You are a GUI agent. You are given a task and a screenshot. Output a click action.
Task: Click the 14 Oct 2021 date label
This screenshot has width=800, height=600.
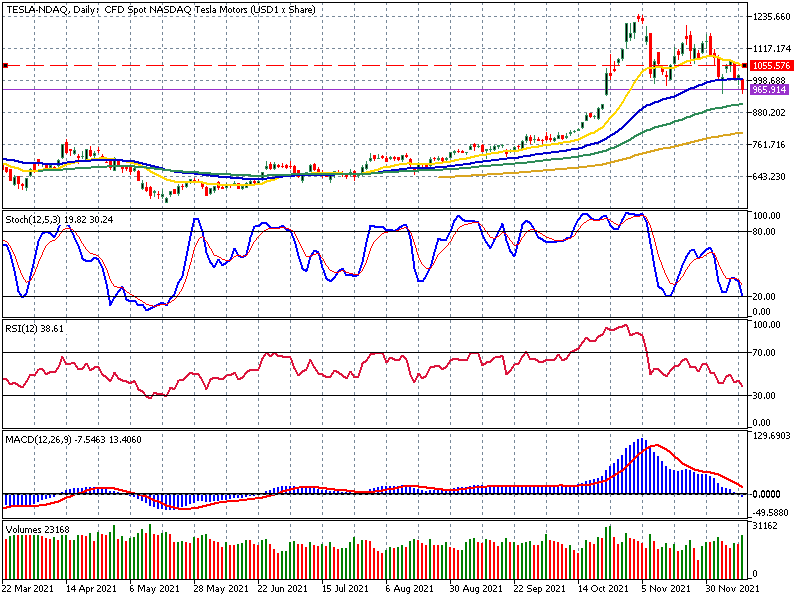point(603,589)
